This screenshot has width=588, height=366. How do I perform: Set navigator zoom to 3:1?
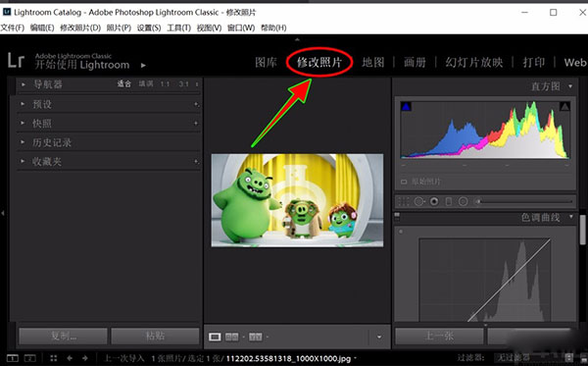184,84
